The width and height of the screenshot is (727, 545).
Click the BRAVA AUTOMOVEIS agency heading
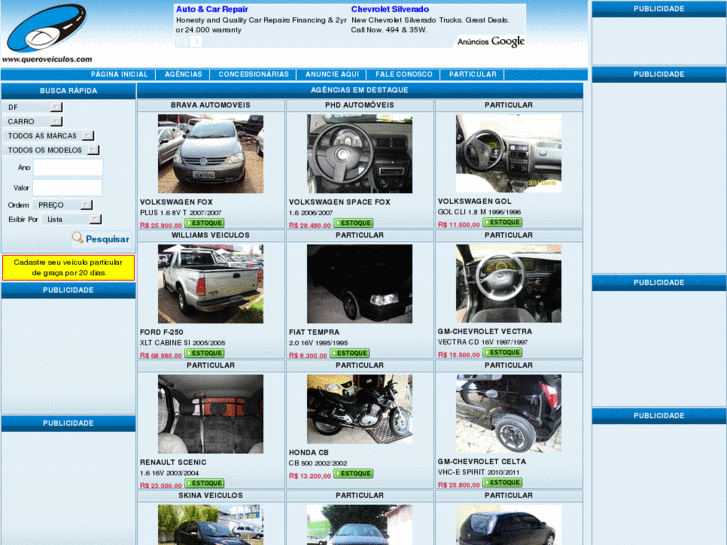coord(210,105)
